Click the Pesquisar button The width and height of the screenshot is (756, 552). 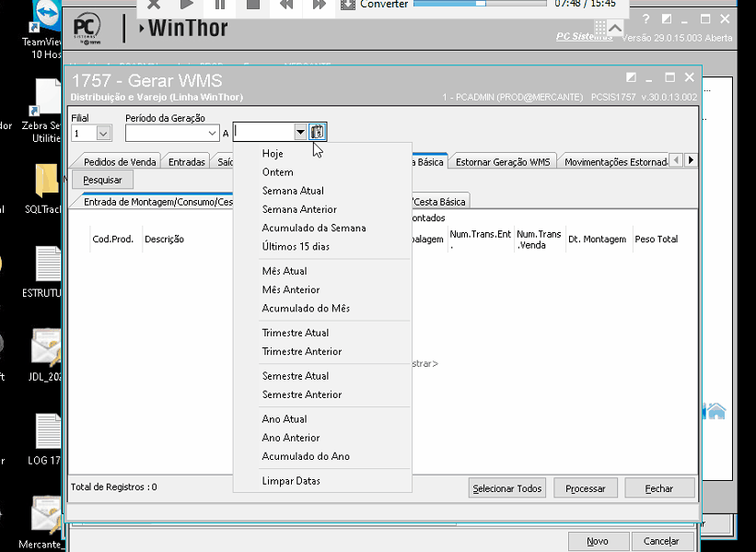click(103, 180)
